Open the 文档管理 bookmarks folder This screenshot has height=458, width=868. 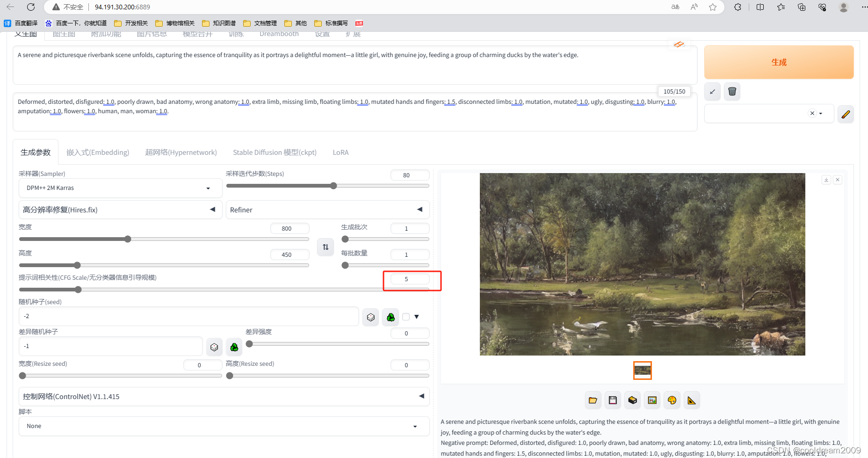(260, 23)
